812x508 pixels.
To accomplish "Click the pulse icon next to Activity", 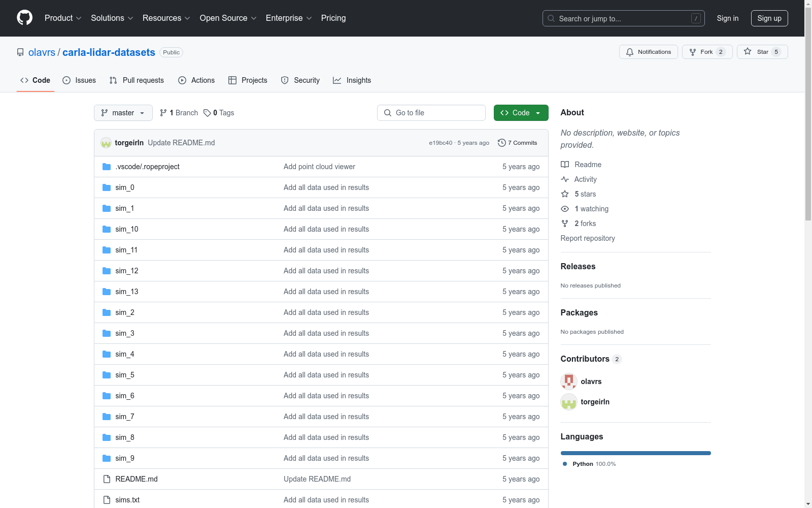I will 565,179.
